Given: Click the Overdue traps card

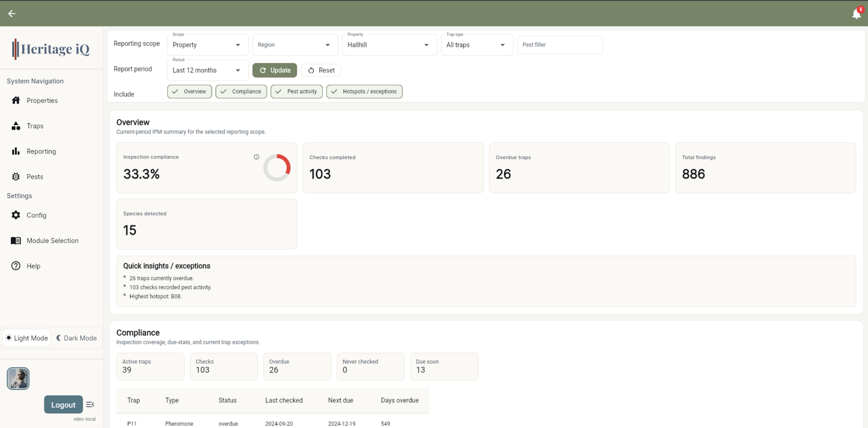Looking at the screenshot, I should coord(579,168).
